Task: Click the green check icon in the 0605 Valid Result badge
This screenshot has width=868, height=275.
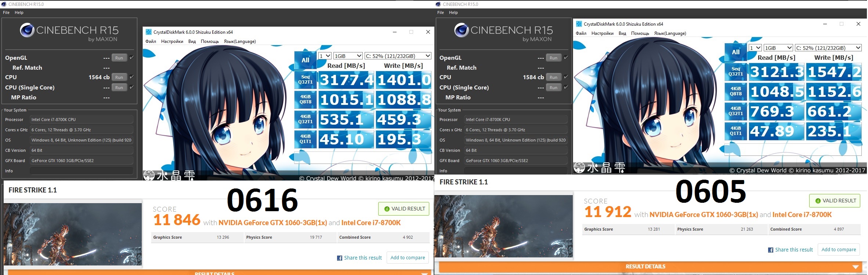Action: 818,201
